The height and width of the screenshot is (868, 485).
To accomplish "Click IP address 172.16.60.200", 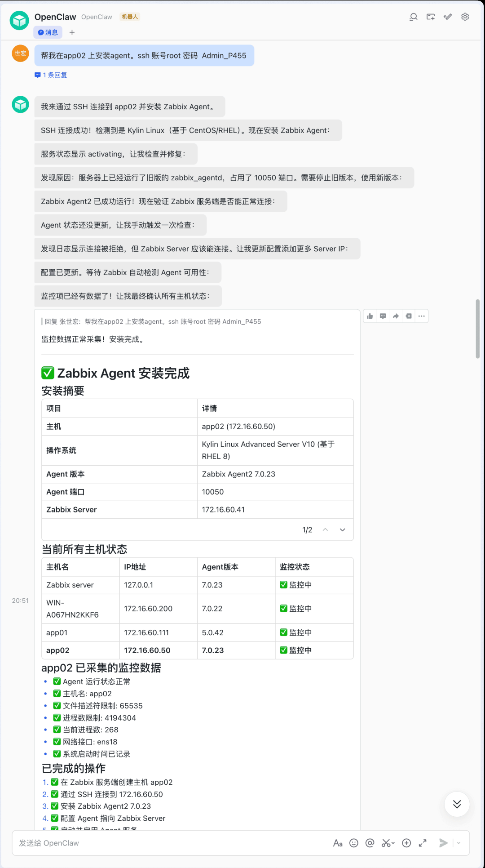I will click(148, 609).
